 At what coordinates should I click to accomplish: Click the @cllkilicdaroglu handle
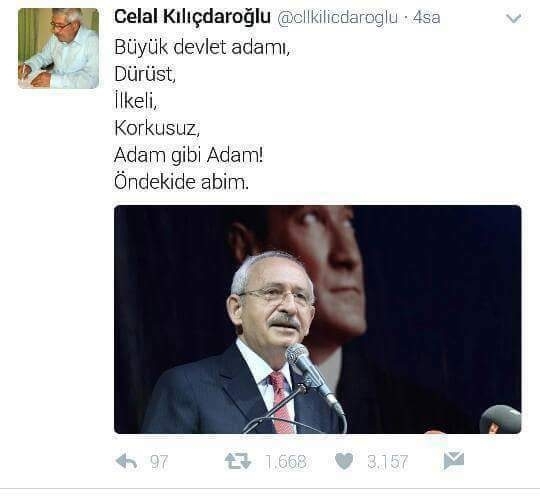pos(337,18)
